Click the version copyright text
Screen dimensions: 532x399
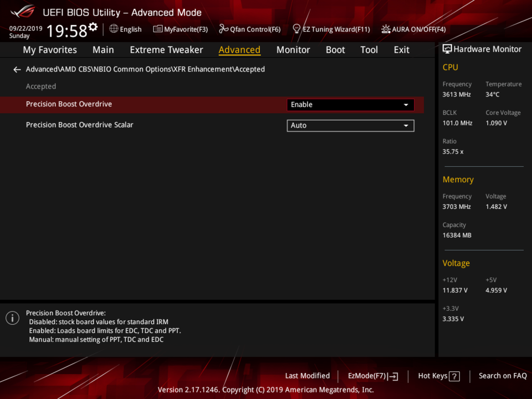pyautogui.click(x=265, y=390)
